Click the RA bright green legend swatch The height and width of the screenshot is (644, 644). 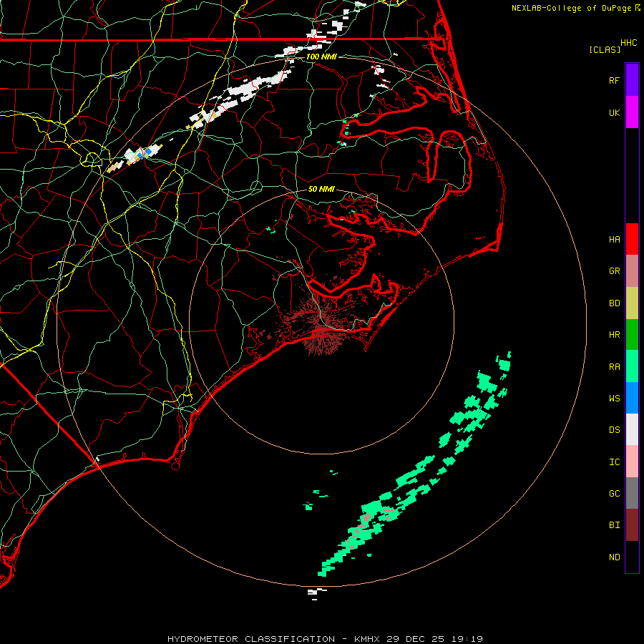(x=632, y=366)
